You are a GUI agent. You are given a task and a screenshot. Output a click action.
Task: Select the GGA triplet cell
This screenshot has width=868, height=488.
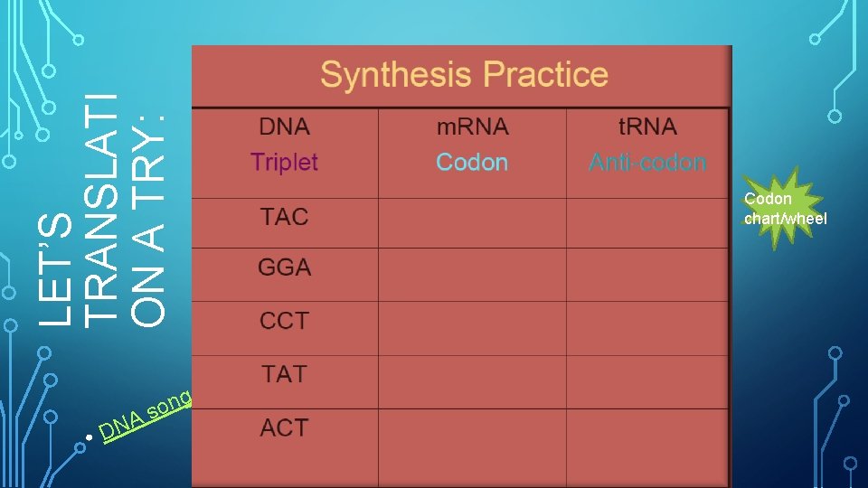pyautogui.click(x=284, y=268)
